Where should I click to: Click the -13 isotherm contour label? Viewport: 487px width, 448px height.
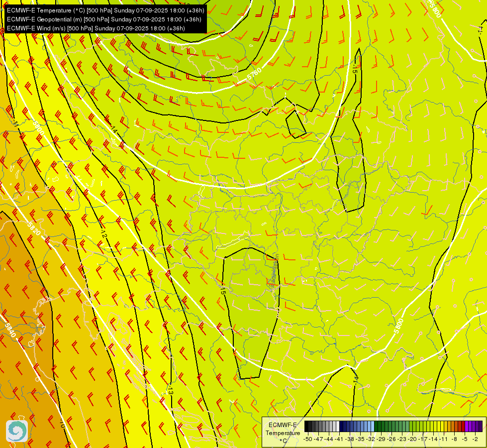[170, 390]
